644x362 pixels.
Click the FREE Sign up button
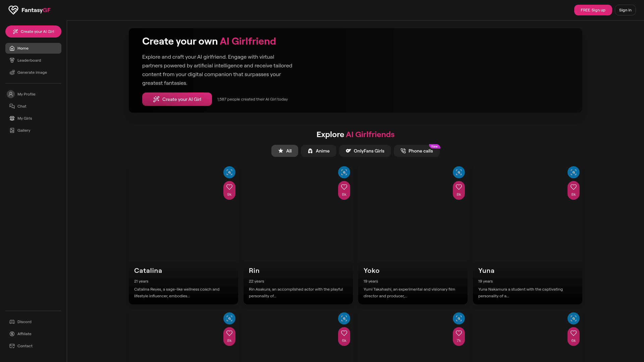point(593,10)
